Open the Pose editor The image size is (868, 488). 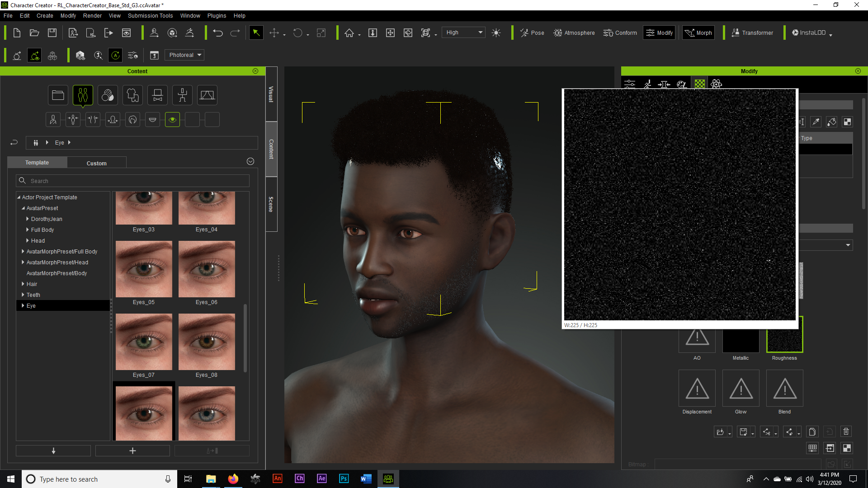pyautogui.click(x=532, y=33)
